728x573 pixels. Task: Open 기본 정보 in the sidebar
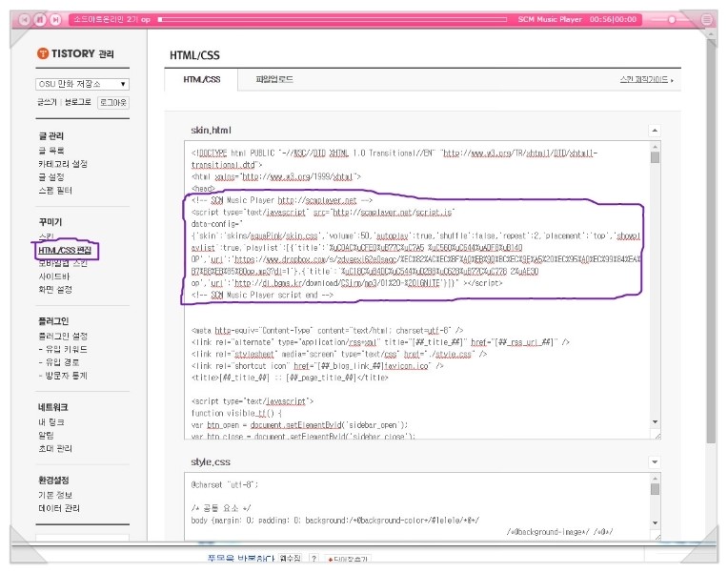click(55, 495)
